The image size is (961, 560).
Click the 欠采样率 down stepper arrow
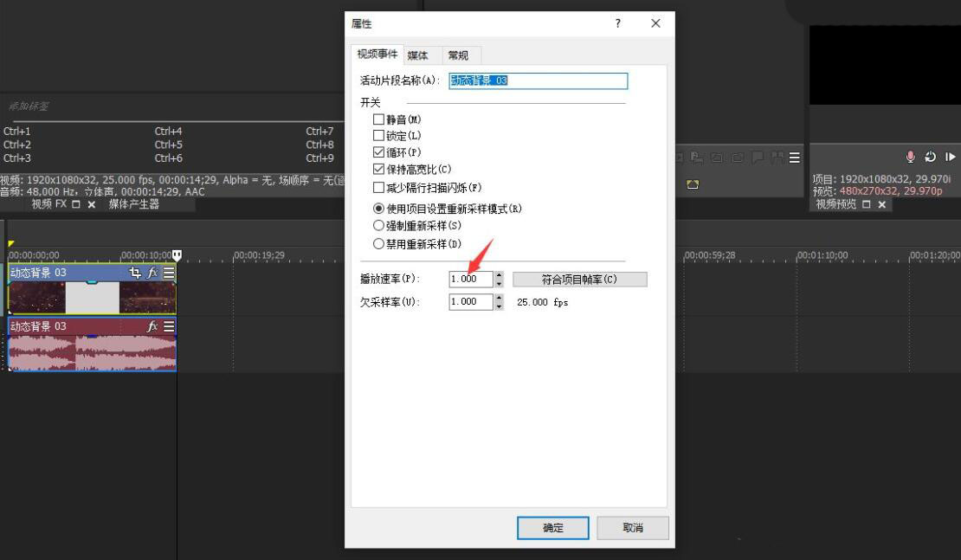pyautogui.click(x=499, y=305)
